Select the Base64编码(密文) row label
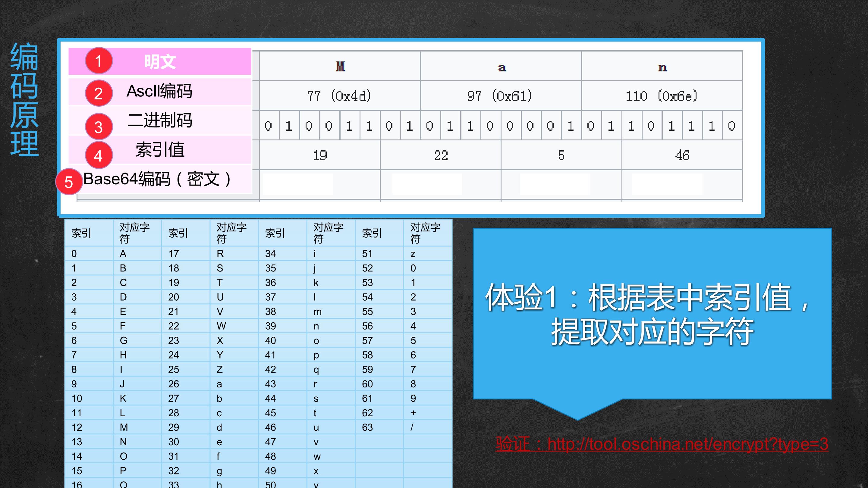The height and width of the screenshot is (488, 868). 157,179
